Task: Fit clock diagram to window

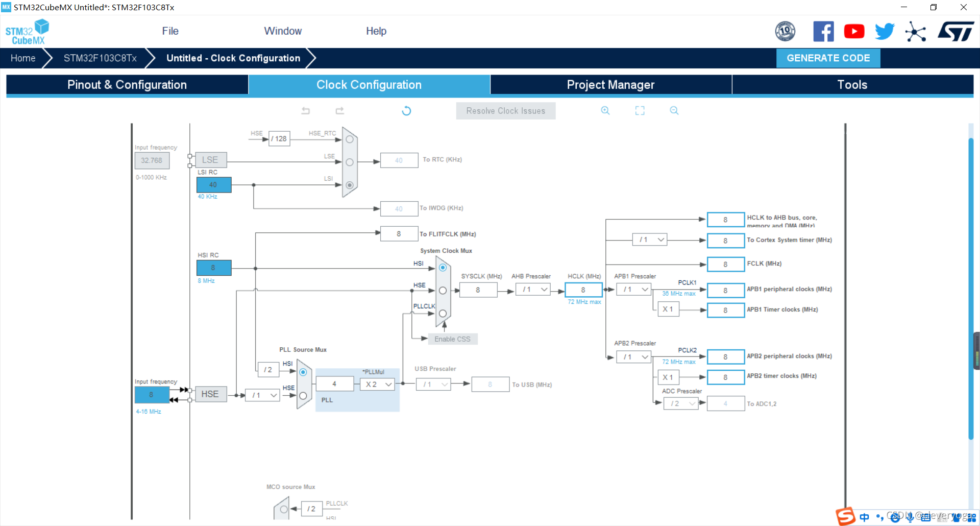Action: tap(640, 110)
